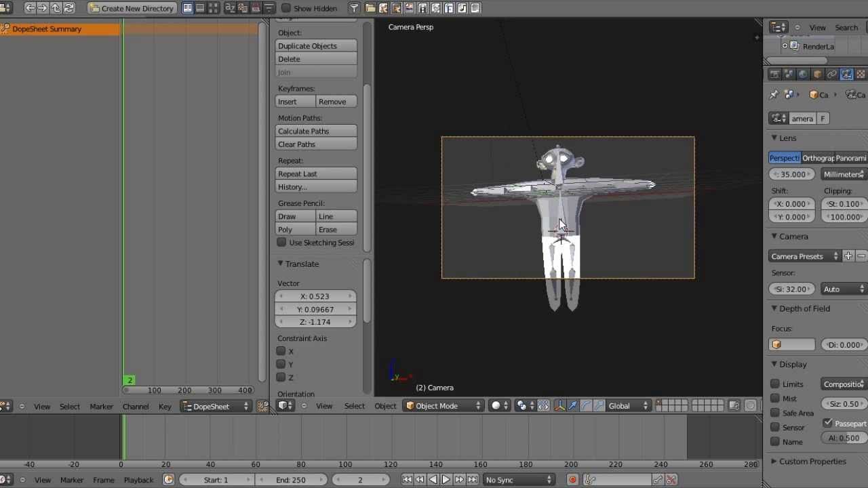This screenshot has height=488, width=868.
Task: Open the Object Mode dropdown
Action: pos(443,406)
